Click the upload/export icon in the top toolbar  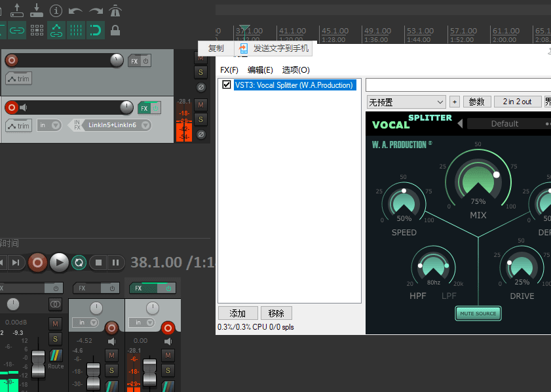tap(17, 10)
